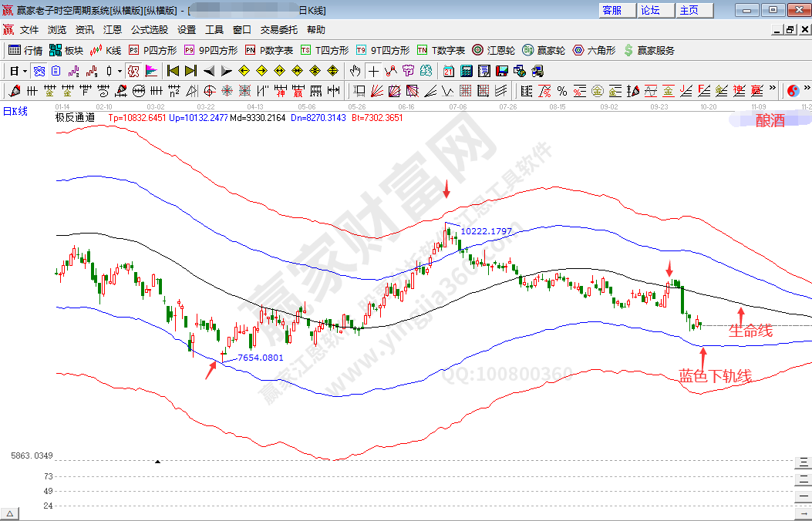Open the P四方形 square chart

153,50
